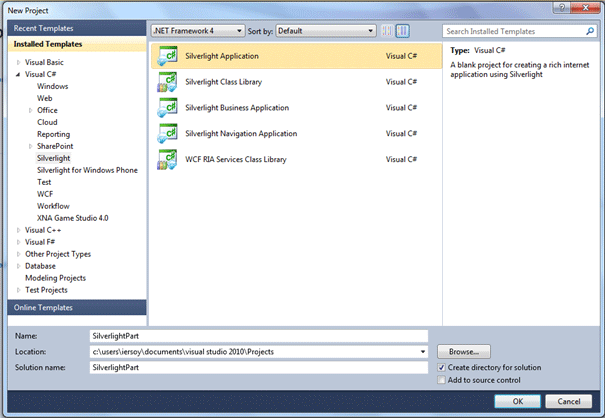Screen dimensions: 605x418
Task: Click the WCF RIA Services Class Library icon
Action: click(167, 159)
